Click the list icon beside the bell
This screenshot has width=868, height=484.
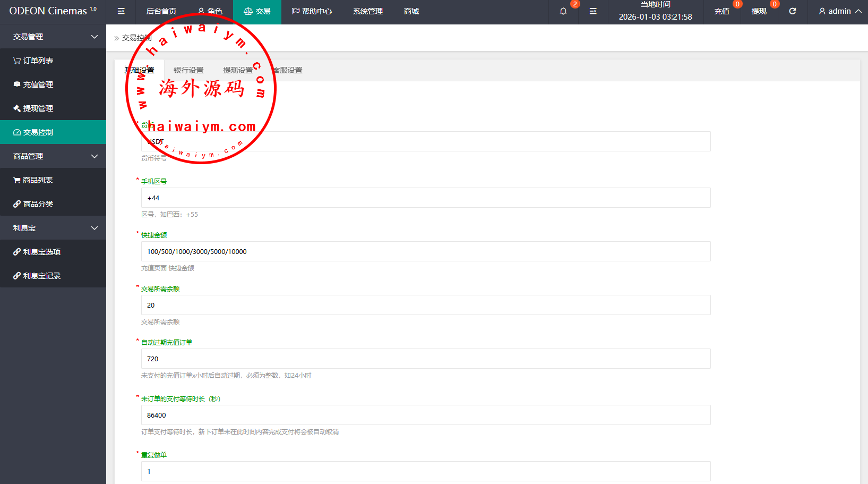pos(593,11)
